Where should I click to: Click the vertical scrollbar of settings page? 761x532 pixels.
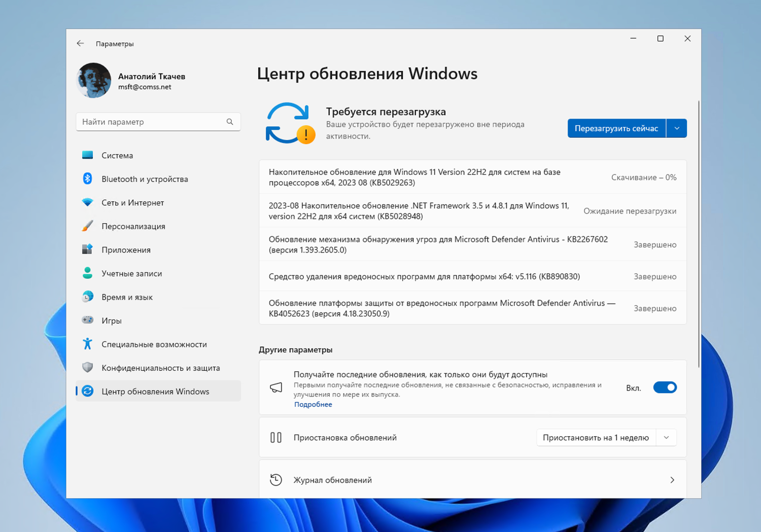point(699,234)
